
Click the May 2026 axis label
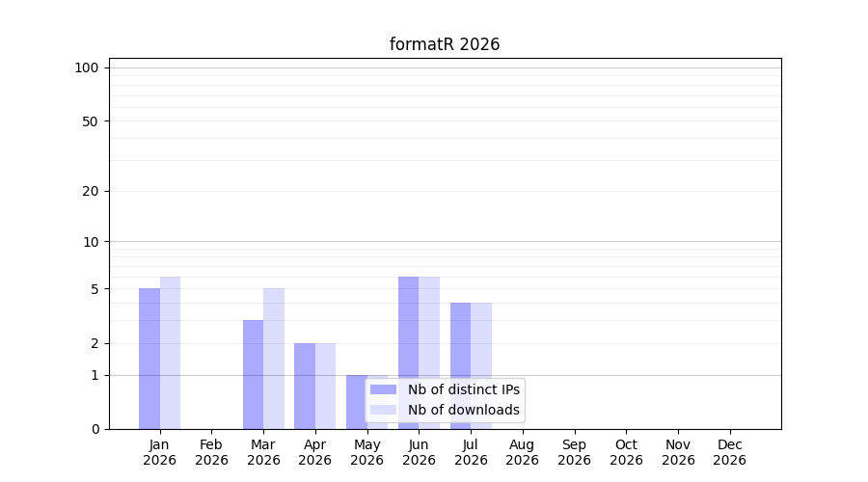(367, 452)
